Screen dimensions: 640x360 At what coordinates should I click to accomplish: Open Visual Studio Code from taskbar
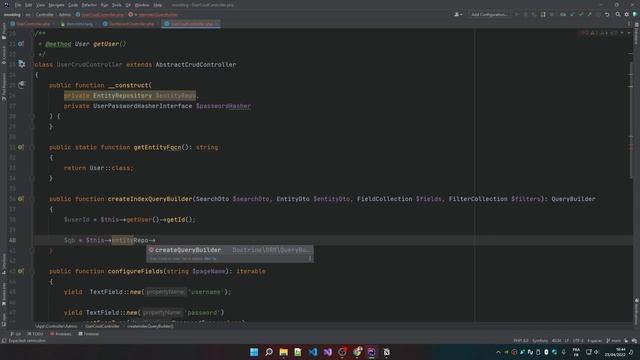pyautogui.click(x=313, y=352)
